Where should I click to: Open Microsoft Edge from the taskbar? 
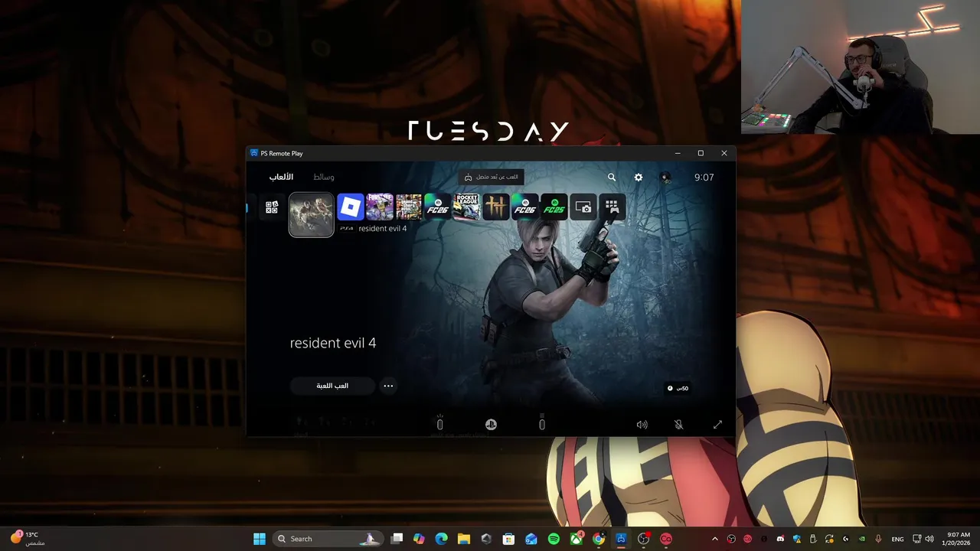pos(441,539)
